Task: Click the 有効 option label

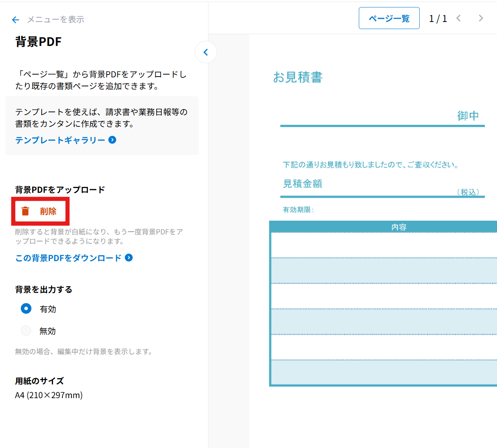Action: coord(48,309)
